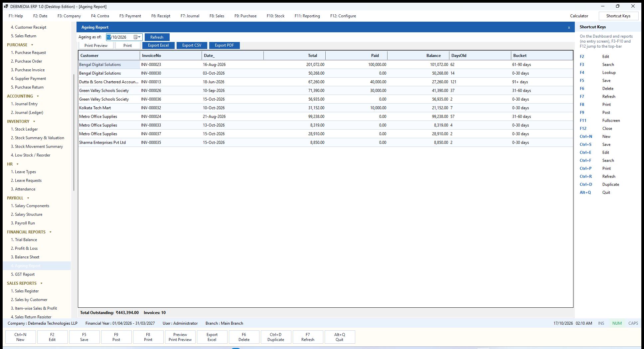Open the F12: Configure menu

(x=343, y=16)
